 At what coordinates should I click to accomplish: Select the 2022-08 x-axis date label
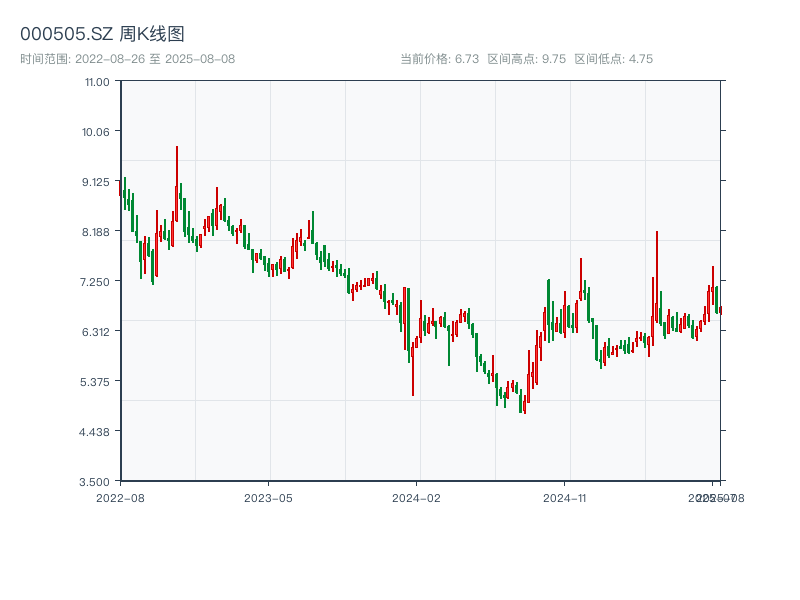[120, 497]
